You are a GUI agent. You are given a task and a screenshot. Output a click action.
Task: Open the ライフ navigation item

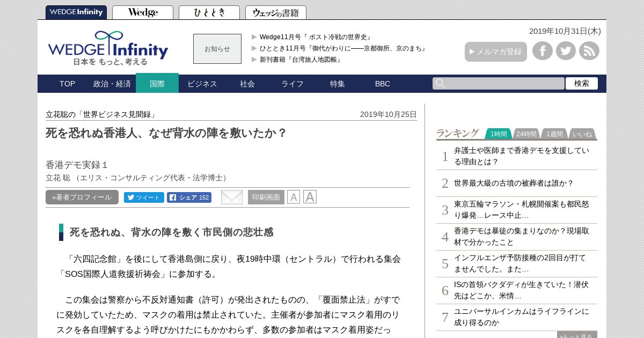coord(292,84)
